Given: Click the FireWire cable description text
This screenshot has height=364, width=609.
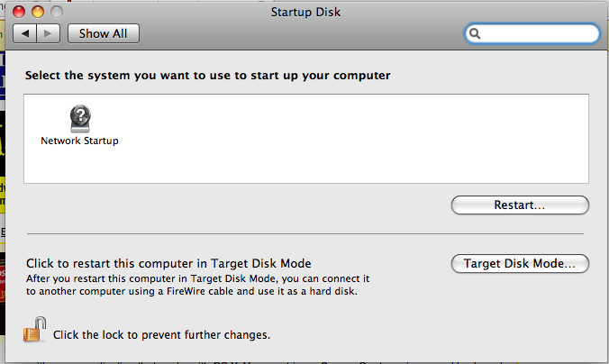Looking at the screenshot, I should [x=197, y=285].
